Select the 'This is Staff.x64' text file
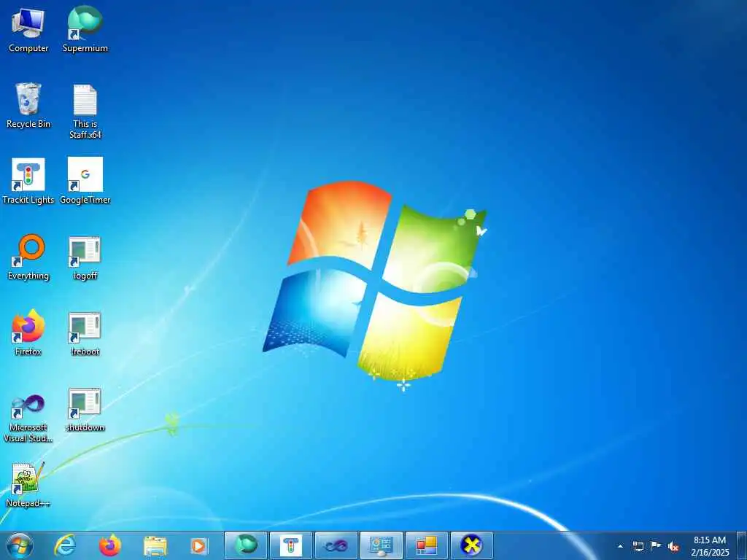747x560 pixels. (x=85, y=112)
